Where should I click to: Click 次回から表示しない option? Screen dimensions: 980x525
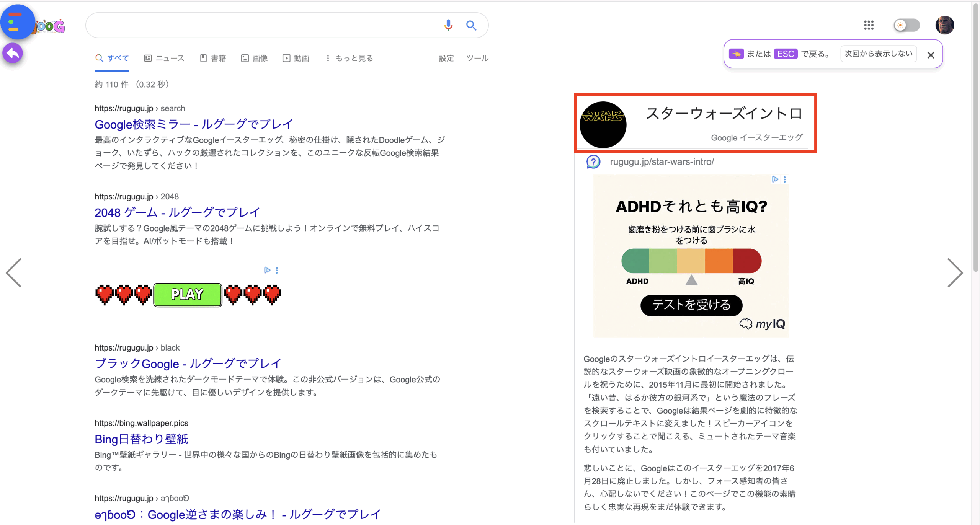coord(878,54)
